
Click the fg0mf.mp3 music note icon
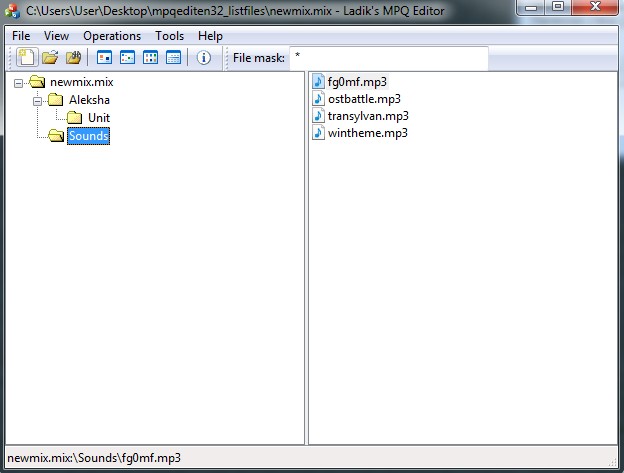pos(318,81)
